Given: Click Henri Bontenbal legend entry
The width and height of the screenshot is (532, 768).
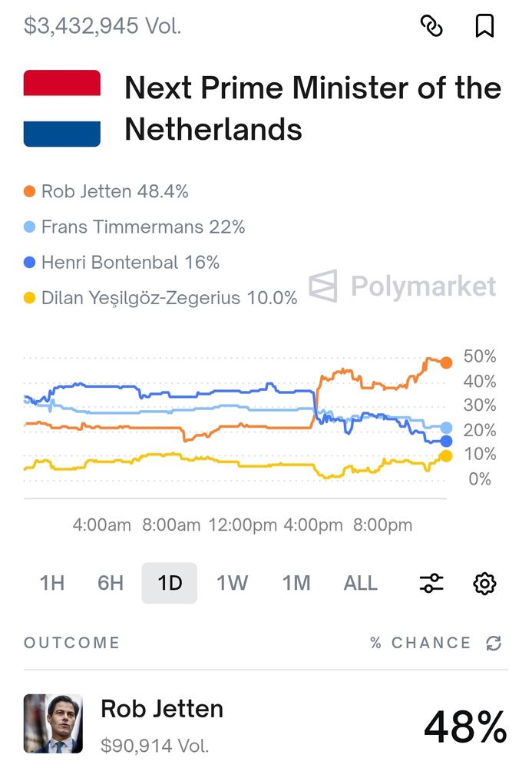Looking at the screenshot, I should 123,263.
